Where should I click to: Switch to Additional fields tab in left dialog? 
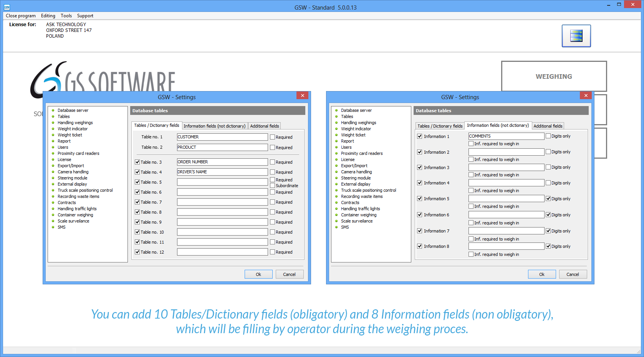click(x=264, y=126)
